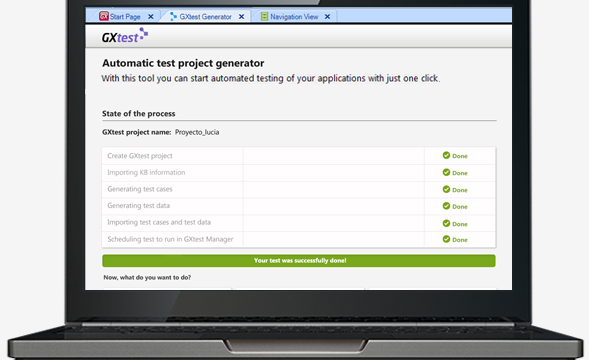The image size is (589, 360).
Task: Click the Done checkmark for Generating test data
Action: pyautogui.click(x=446, y=206)
